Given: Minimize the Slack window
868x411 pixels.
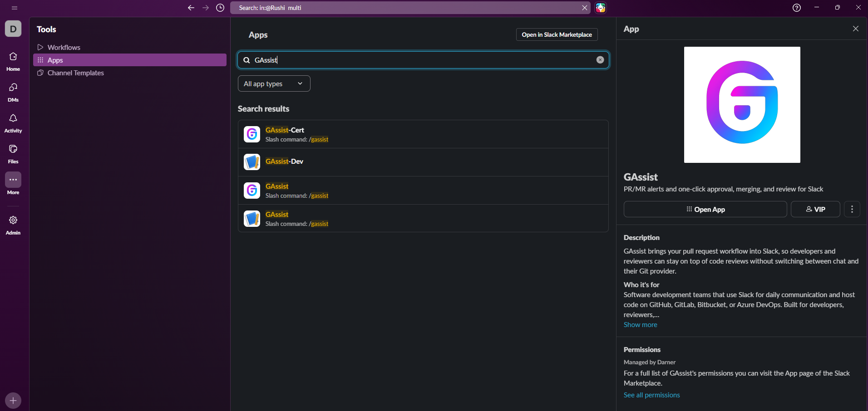Looking at the screenshot, I should coord(817,8).
